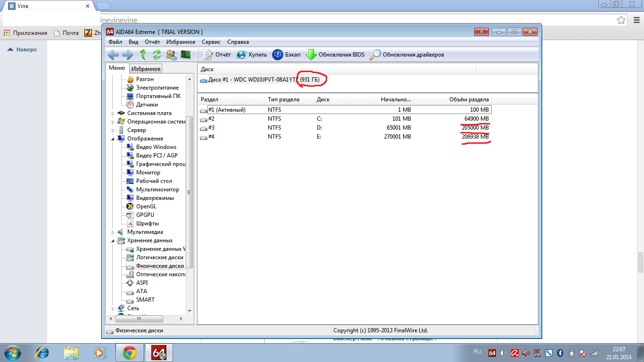Open the Файл menu
This screenshot has height=362, width=644.
click(115, 42)
